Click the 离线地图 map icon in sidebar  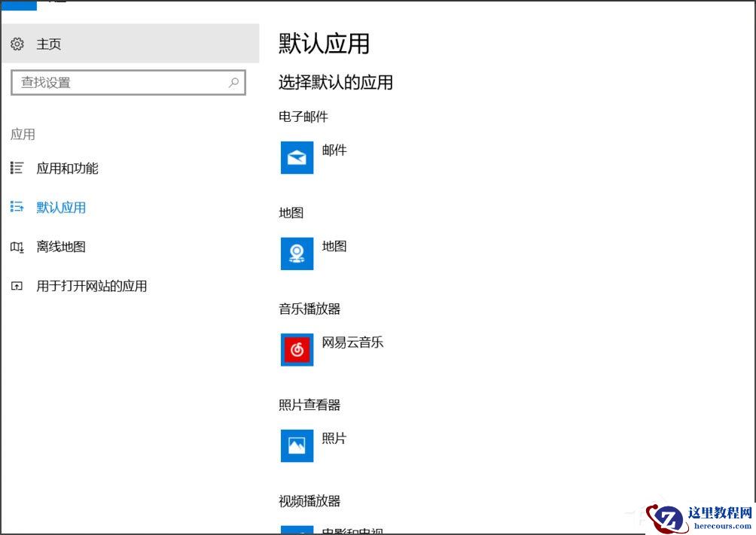17,247
